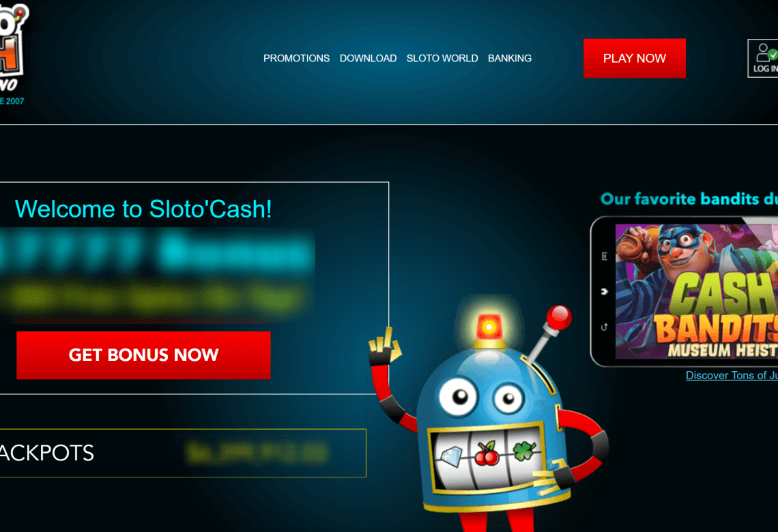
Task: Open the Promotions menu item
Action: (296, 59)
